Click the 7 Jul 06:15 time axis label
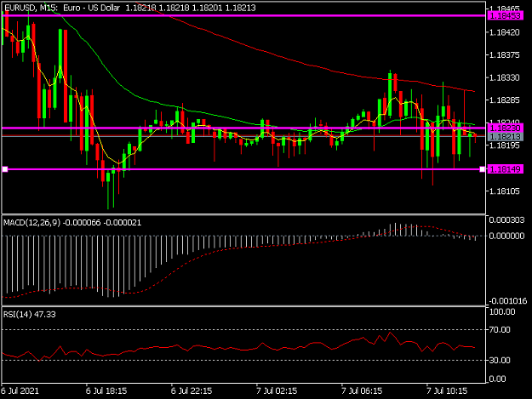This screenshot has width=532, height=399. click(362, 390)
